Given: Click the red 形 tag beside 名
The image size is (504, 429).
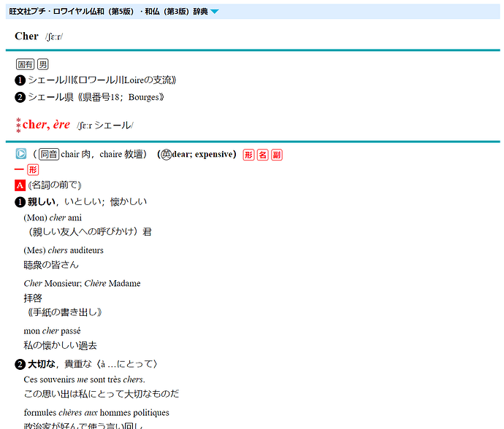Looking at the screenshot, I should (x=248, y=155).
